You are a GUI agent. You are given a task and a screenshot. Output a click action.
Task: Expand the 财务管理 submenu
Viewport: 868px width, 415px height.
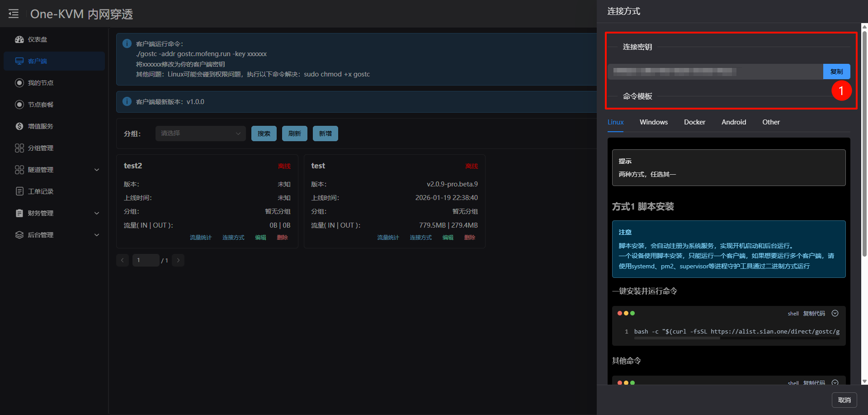click(x=96, y=213)
